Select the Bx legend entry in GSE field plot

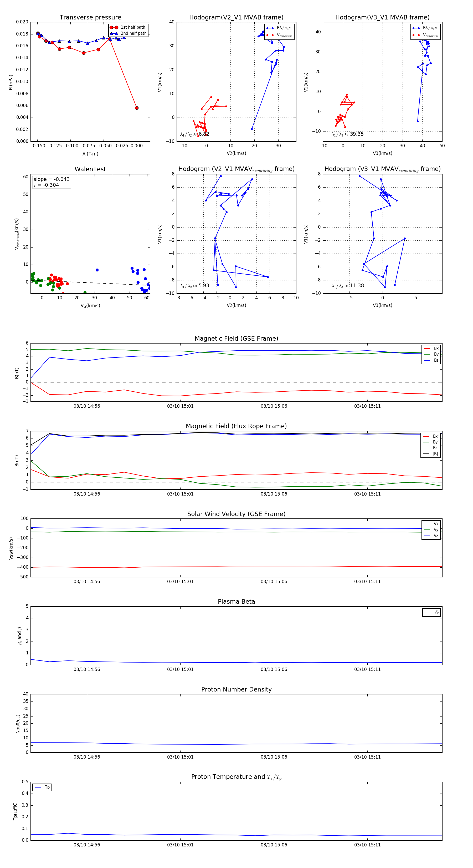[431, 349]
